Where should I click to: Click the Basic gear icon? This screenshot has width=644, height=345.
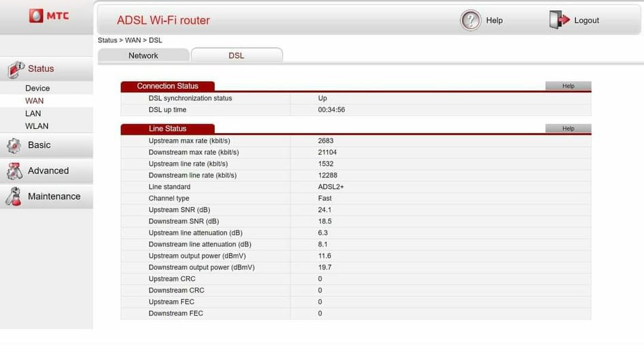[x=14, y=145]
